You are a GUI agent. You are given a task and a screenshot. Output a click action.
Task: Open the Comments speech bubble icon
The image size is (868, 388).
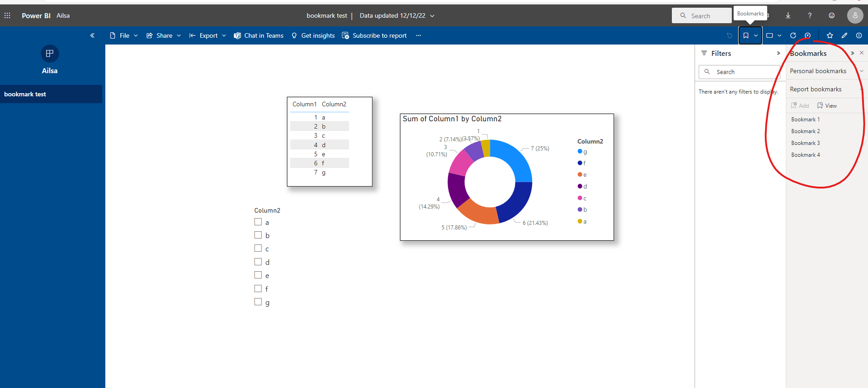click(x=808, y=35)
